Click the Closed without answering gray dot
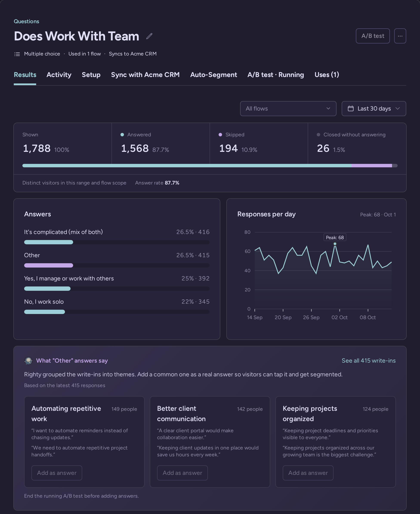 point(318,135)
